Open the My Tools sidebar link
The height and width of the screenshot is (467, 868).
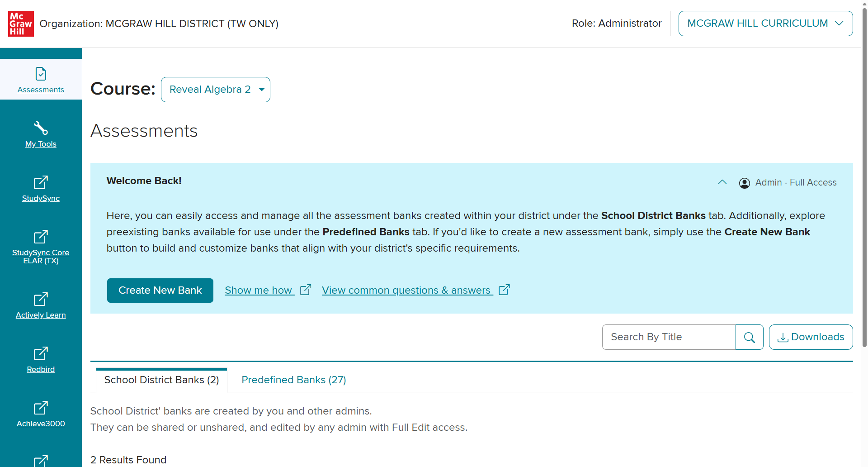(41, 144)
